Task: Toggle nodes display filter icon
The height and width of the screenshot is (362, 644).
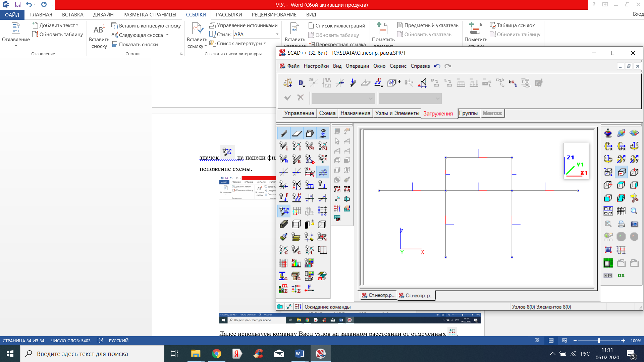Action: (x=284, y=172)
